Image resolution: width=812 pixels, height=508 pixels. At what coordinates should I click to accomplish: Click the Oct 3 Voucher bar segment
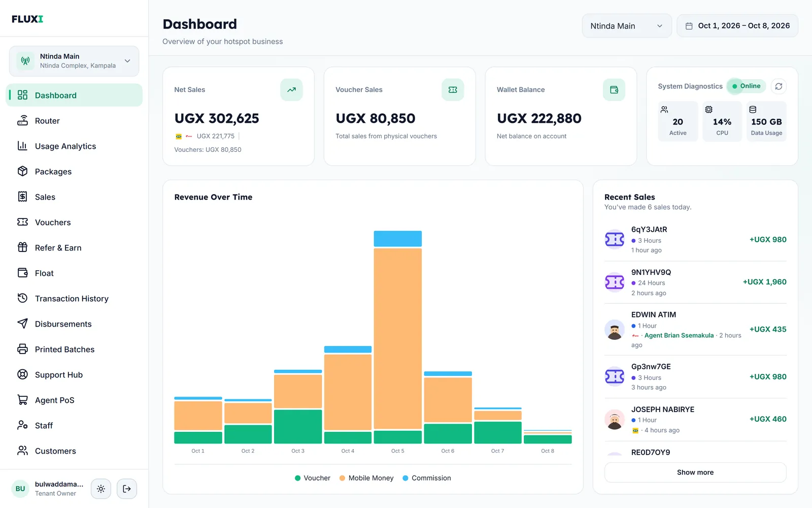pyautogui.click(x=298, y=427)
